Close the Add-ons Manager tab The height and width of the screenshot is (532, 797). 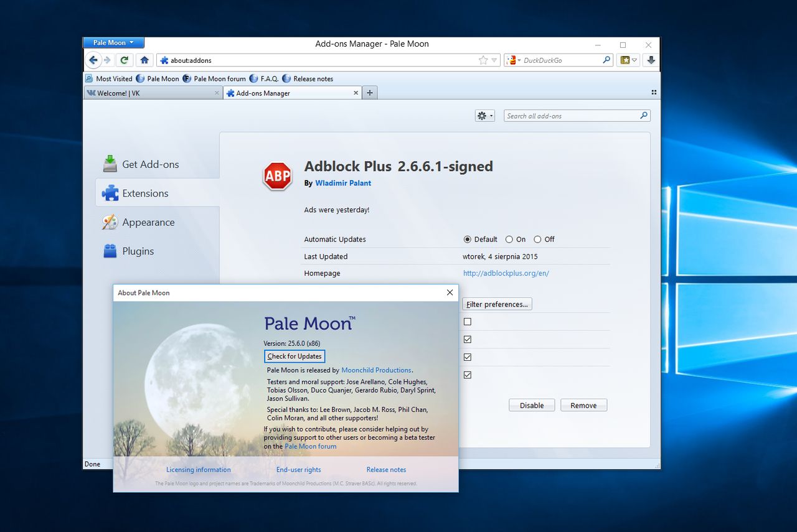356,93
